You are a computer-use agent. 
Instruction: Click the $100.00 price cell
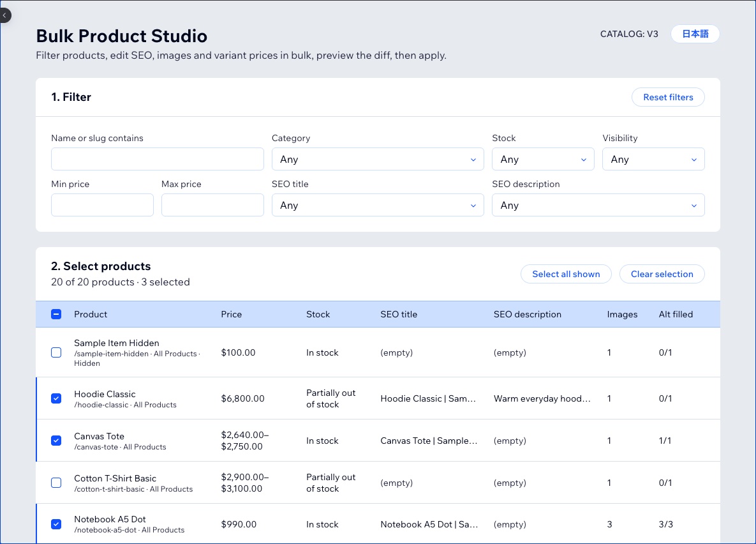[238, 352]
